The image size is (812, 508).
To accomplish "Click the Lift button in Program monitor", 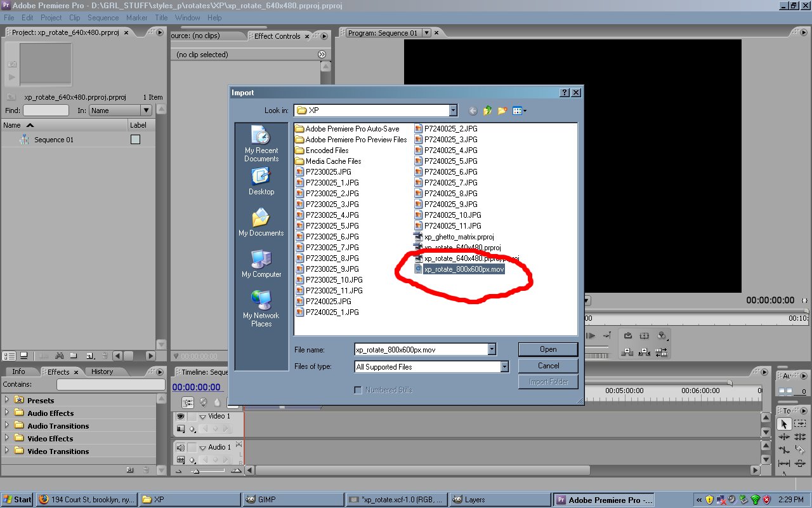I will 627,352.
